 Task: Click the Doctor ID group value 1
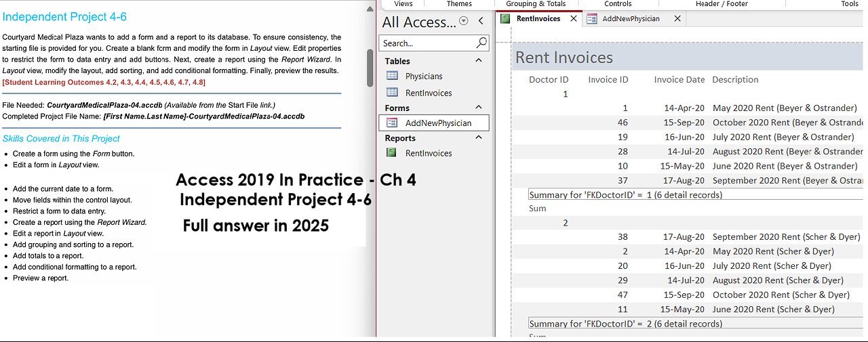click(566, 94)
